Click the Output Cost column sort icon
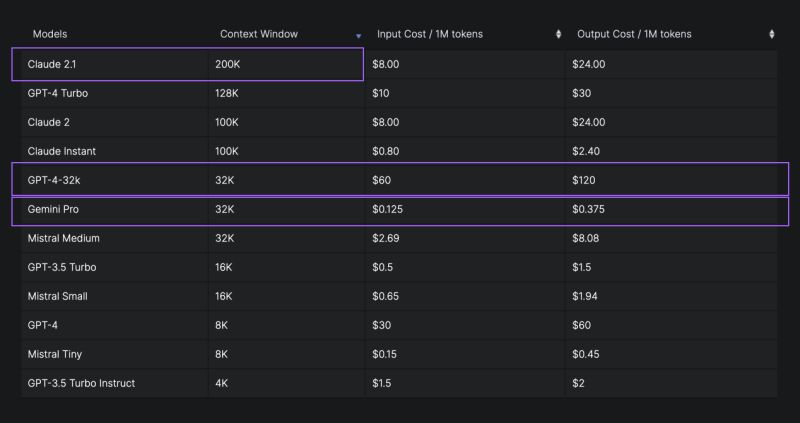Screen dimensions: 800x423 (771, 35)
